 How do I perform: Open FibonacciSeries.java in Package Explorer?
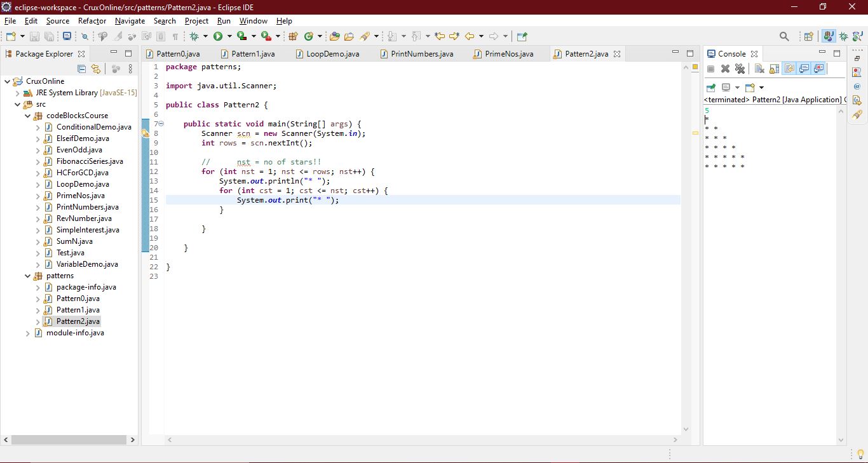tap(90, 161)
